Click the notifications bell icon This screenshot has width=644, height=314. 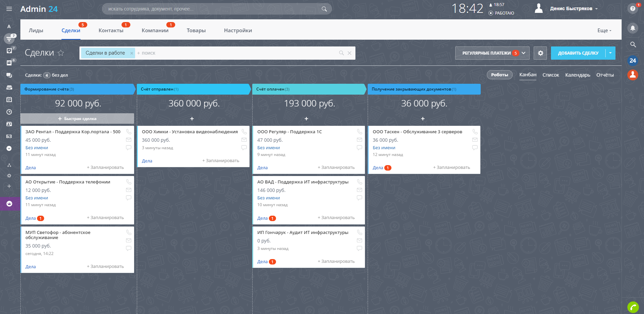[632, 28]
